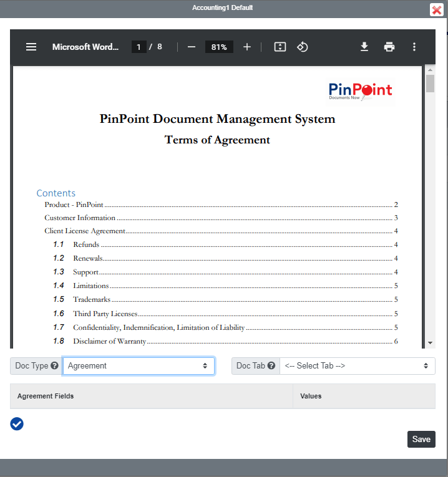Click the 1.1 Refunds contents entry
The width and height of the screenshot is (448, 477).
click(x=225, y=244)
